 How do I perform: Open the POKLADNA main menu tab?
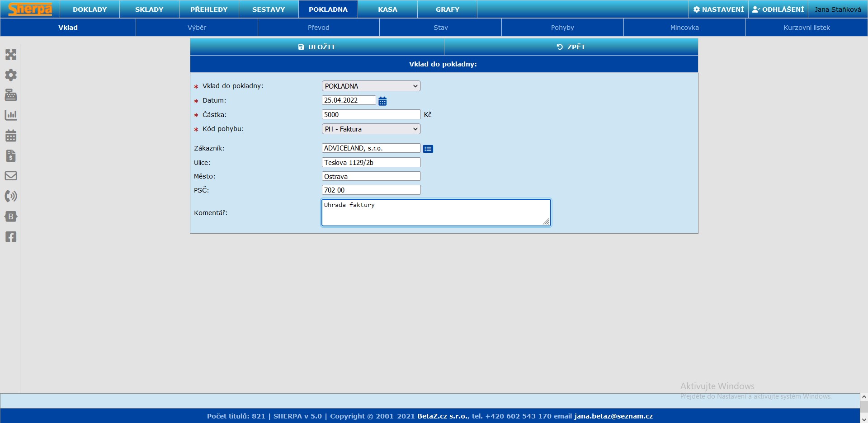point(328,9)
